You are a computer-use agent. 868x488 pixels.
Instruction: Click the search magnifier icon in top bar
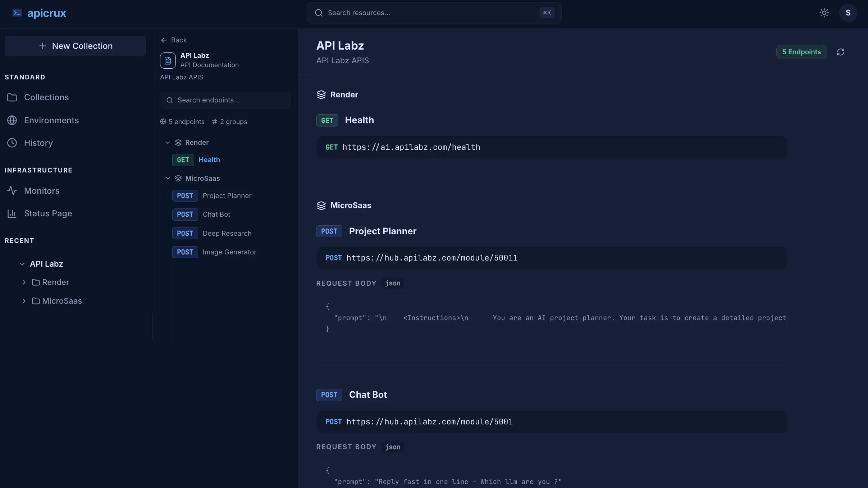coord(319,13)
